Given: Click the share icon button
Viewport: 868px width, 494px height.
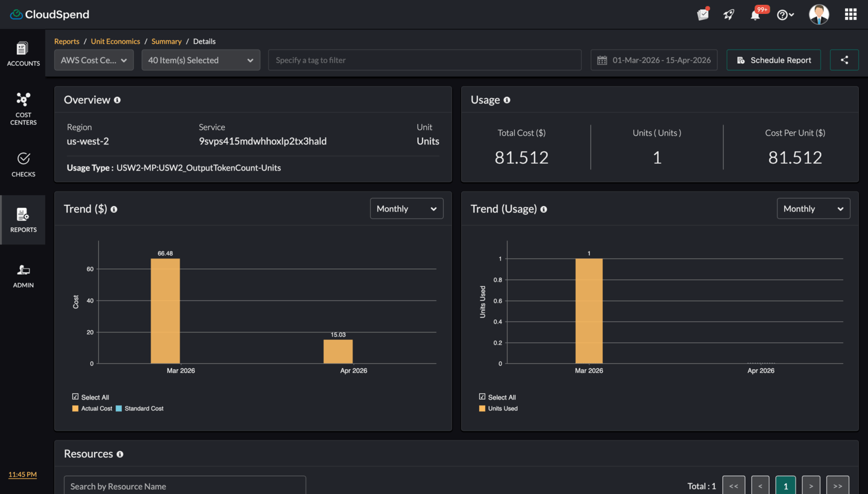Looking at the screenshot, I should pos(844,60).
